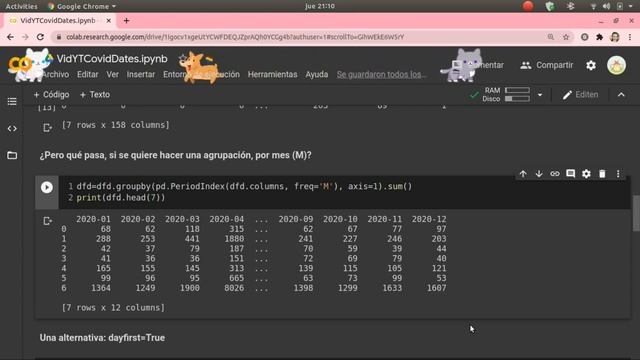Click code line print(dfd.head(7))
This screenshot has height=360, width=640.
pyautogui.click(x=121, y=198)
